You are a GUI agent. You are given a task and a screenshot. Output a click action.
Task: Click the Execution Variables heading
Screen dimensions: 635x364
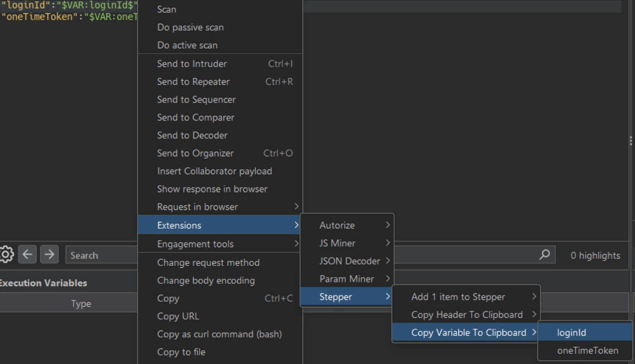43,283
